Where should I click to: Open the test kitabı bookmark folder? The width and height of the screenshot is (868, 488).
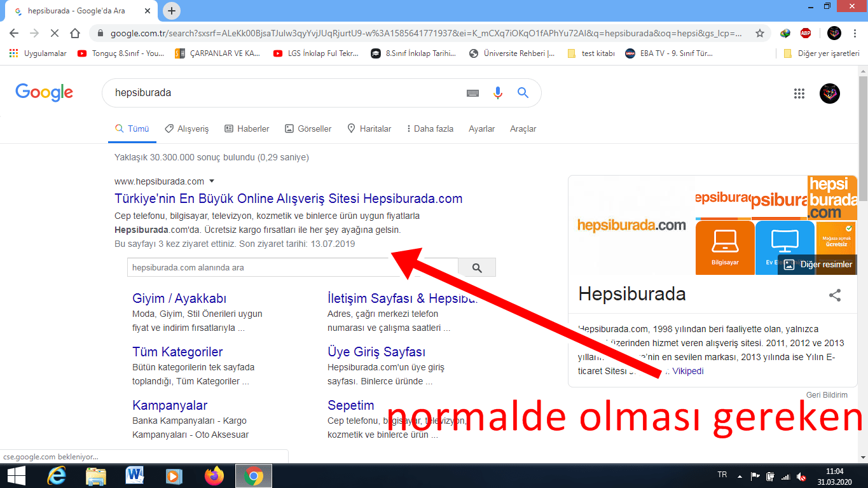point(591,53)
